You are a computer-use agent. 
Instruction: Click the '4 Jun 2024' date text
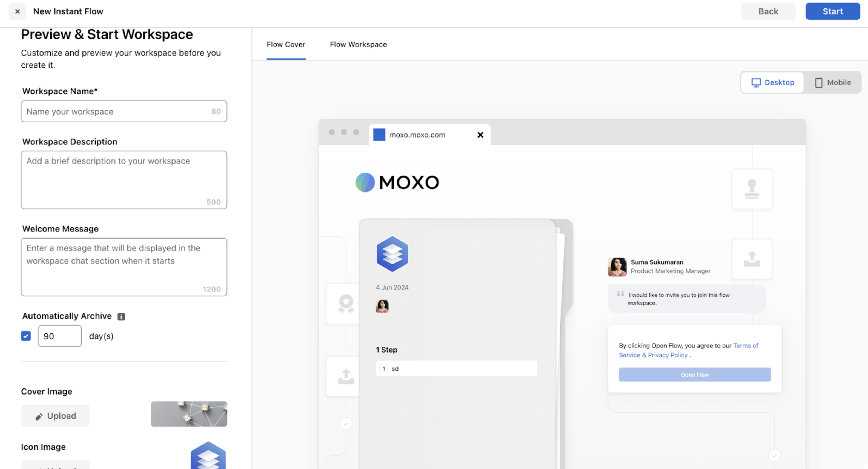click(392, 288)
